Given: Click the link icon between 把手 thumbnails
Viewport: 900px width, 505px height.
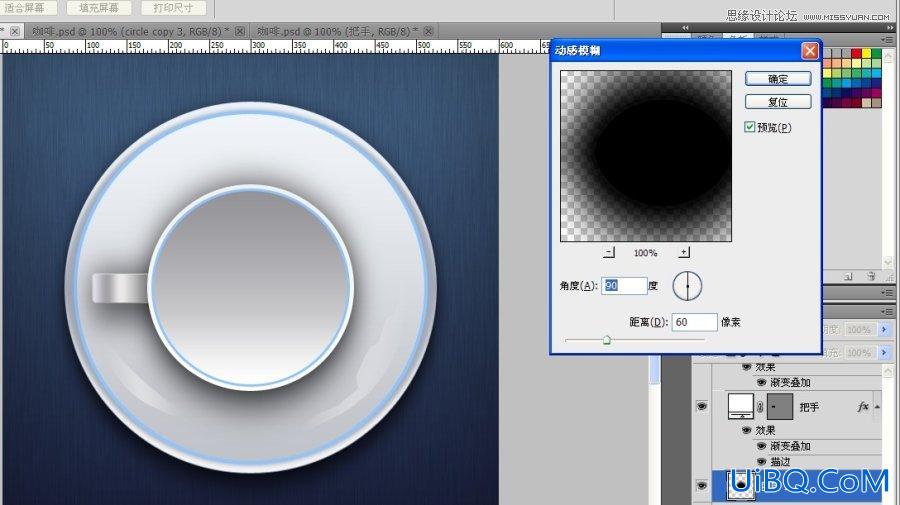Looking at the screenshot, I should click(x=760, y=407).
